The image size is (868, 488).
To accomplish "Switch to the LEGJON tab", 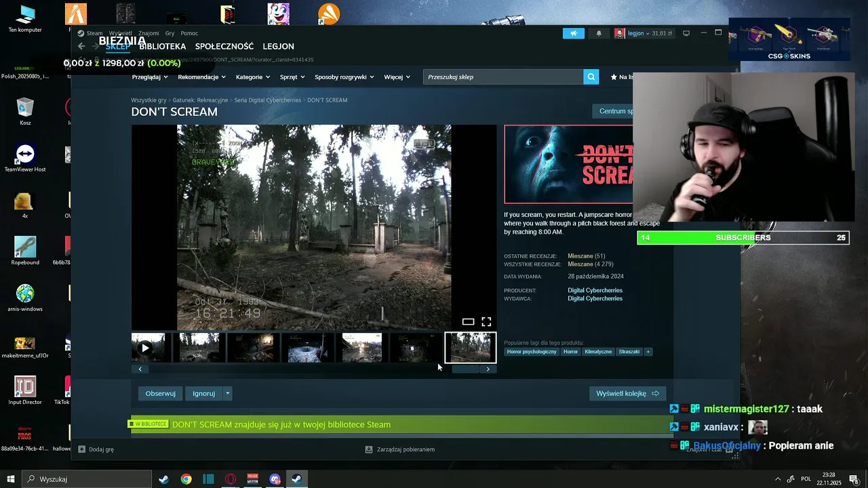I will point(278,47).
